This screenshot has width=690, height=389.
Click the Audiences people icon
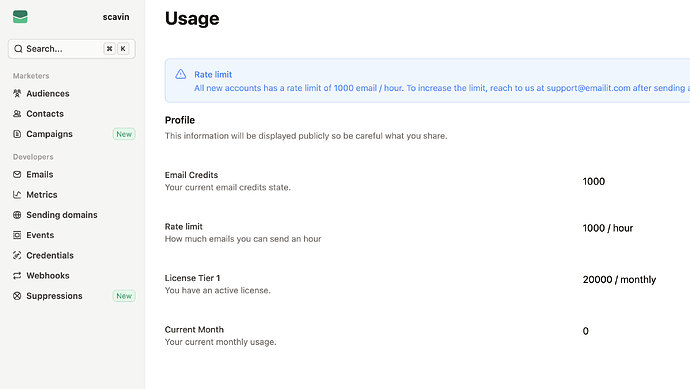[17, 93]
